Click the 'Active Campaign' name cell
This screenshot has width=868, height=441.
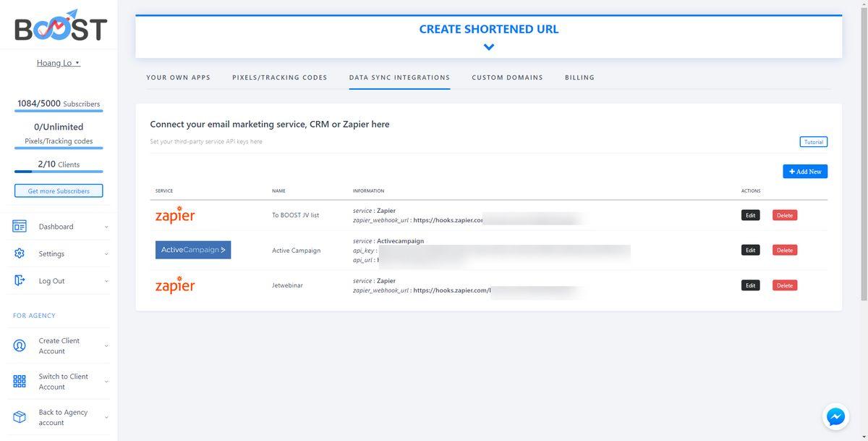tap(296, 251)
